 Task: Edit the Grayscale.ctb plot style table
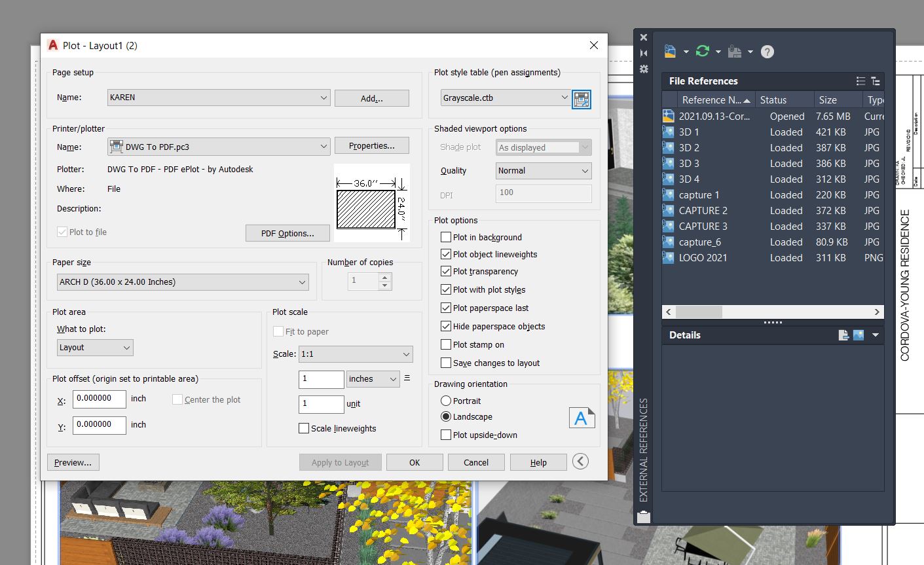click(581, 100)
